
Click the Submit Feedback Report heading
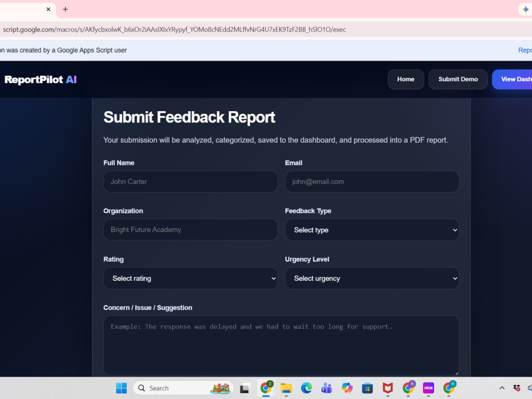click(189, 118)
